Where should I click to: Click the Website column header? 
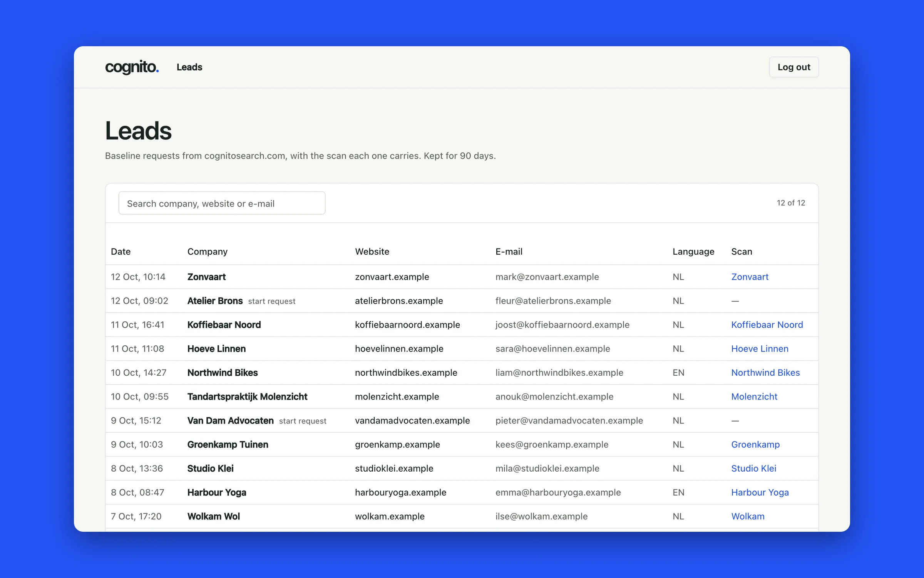(372, 251)
